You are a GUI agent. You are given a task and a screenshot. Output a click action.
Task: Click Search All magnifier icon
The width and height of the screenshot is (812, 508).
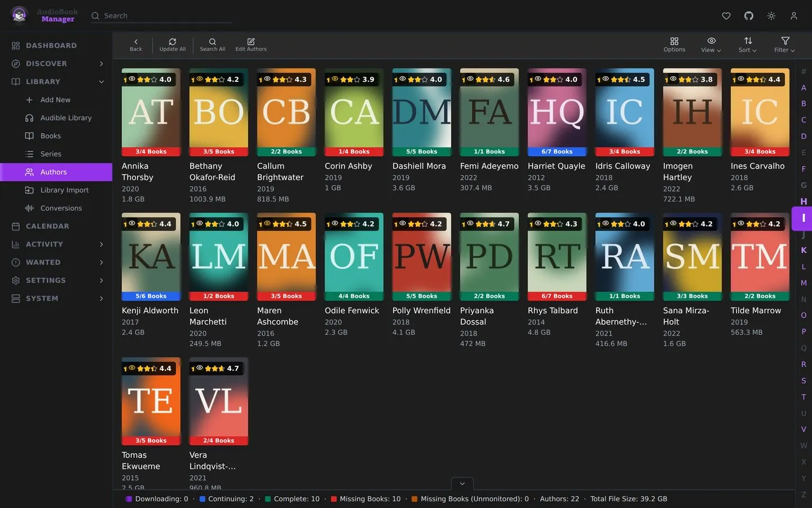[213, 45]
